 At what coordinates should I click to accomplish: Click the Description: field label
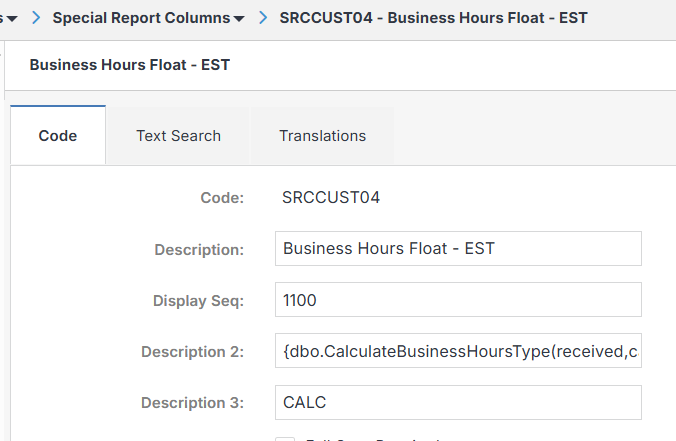[199, 249]
